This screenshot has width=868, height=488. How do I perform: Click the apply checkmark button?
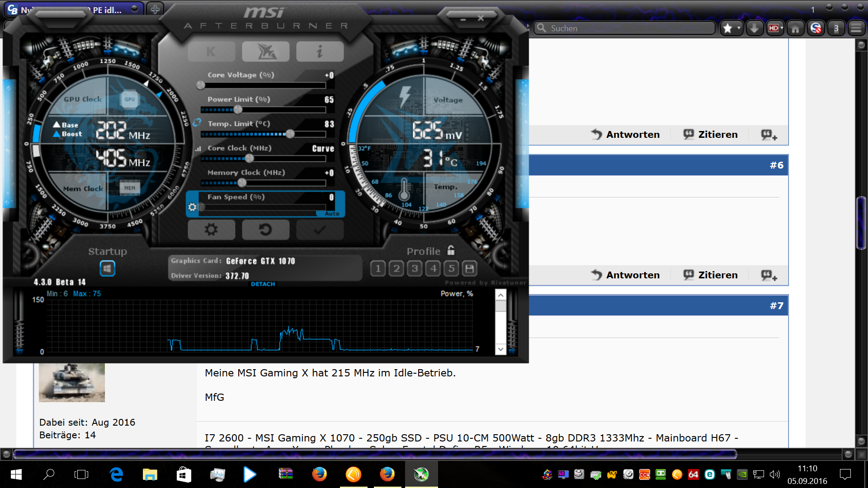[x=320, y=230]
